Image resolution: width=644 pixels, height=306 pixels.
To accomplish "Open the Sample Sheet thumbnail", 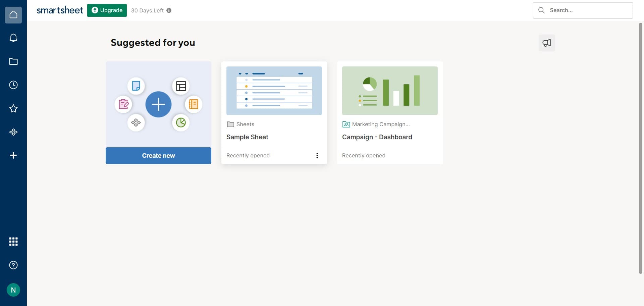I will [x=274, y=91].
